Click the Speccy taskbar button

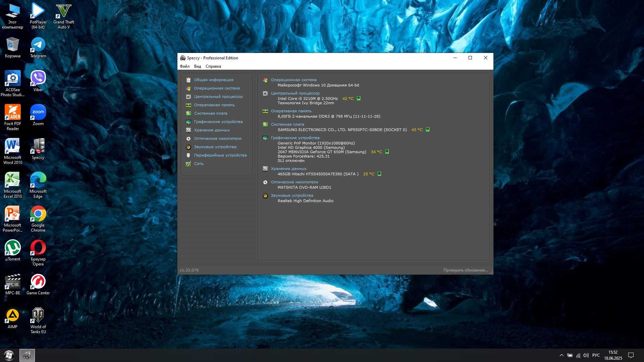pos(27,355)
